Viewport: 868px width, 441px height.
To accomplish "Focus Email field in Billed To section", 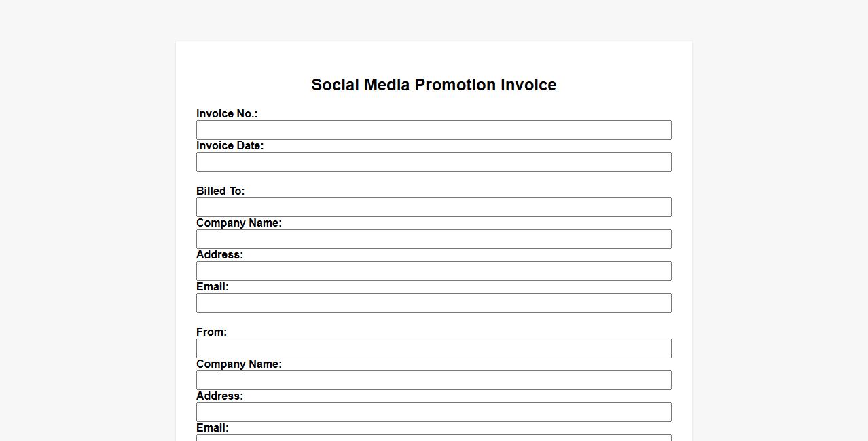I will (433, 303).
